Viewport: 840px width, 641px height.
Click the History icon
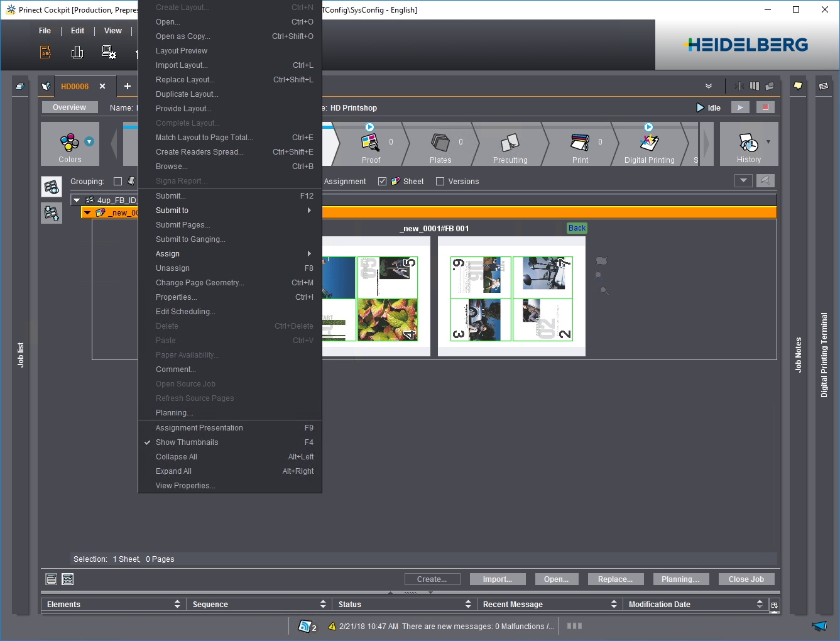(748, 143)
